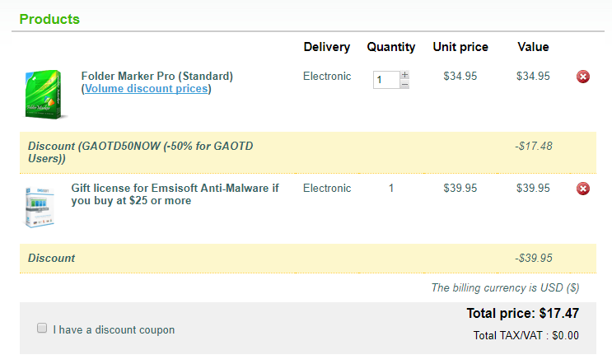Remove Folder Marker Pro from the cart
Screen dimensions: 612x364
coord(583,77)
